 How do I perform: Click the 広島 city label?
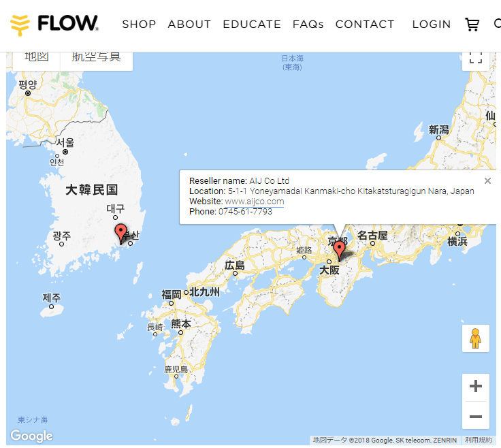click(x=235, y=266)
